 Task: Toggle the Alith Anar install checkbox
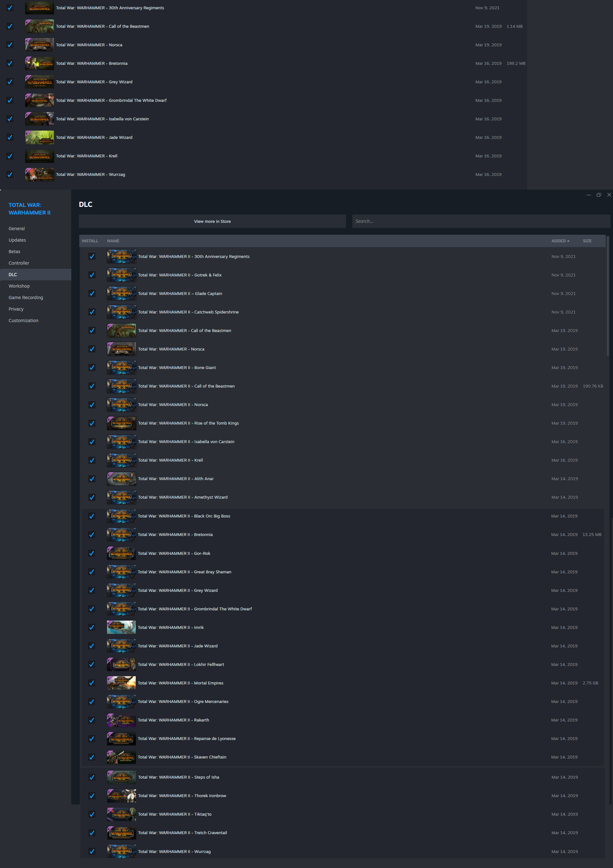92,479
